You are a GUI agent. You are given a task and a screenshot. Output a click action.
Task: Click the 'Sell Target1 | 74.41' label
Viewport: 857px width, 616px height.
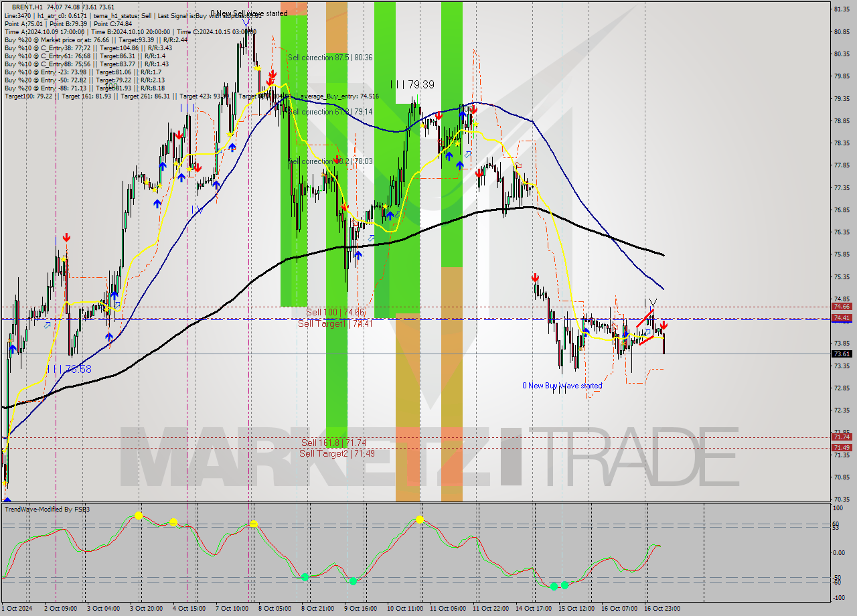click(x=335, y=323)
